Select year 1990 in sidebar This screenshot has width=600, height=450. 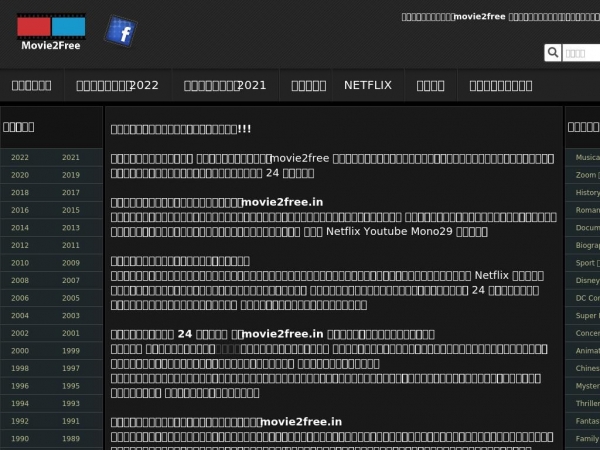[20, 439]
